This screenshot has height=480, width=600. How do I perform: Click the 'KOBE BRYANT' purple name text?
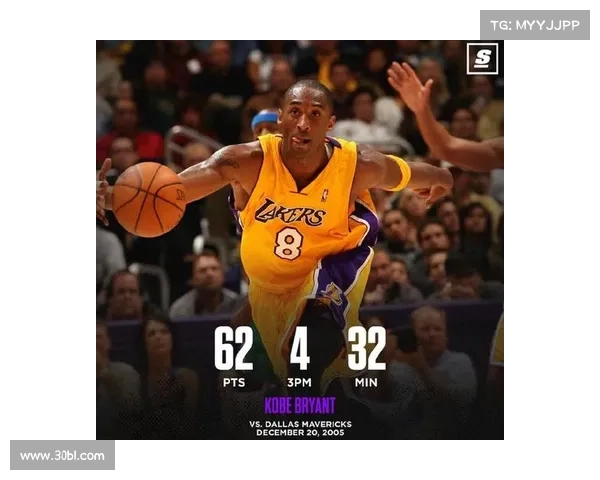point(300,405)
